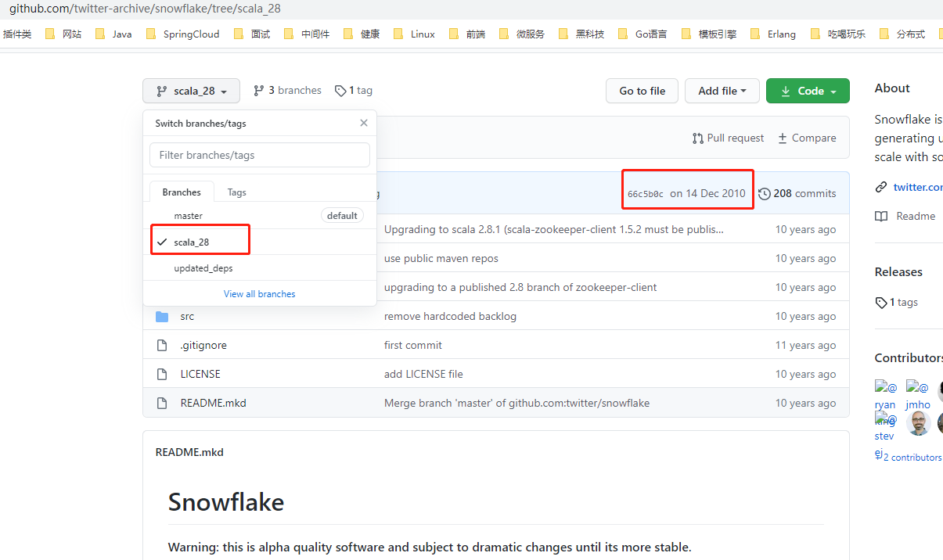The height and width of the screenshot is (560, 943).
Task: Click the '11 years ago' timestamp
Action: pyautogui.click(x=805, y=345)
